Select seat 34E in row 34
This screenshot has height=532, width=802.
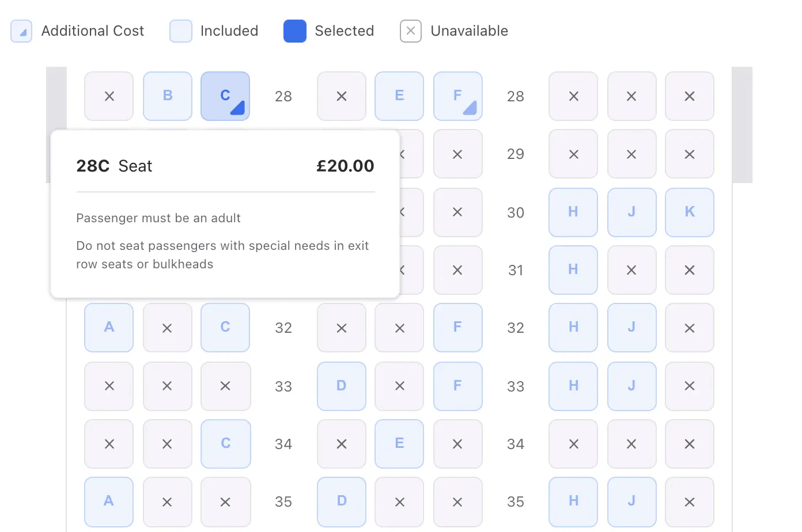click(399, 444)
